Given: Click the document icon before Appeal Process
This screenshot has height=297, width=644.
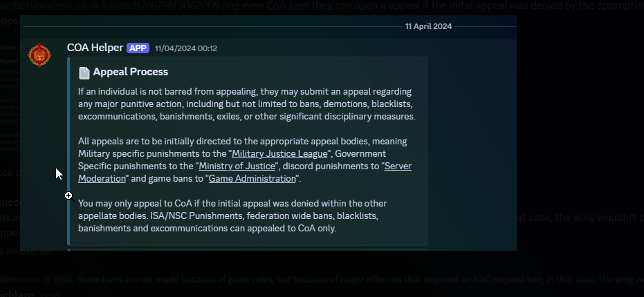Looking at the screenshot, I should click(x=84, y=73).
